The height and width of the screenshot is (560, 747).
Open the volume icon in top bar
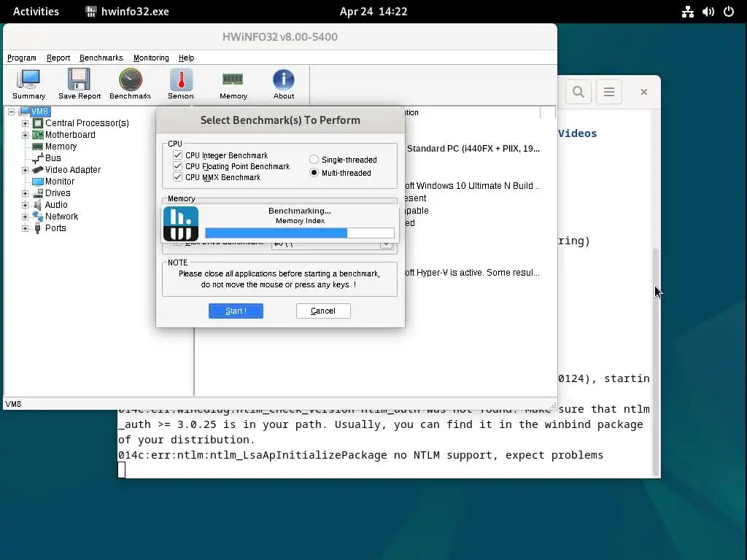tap(708, 12)
